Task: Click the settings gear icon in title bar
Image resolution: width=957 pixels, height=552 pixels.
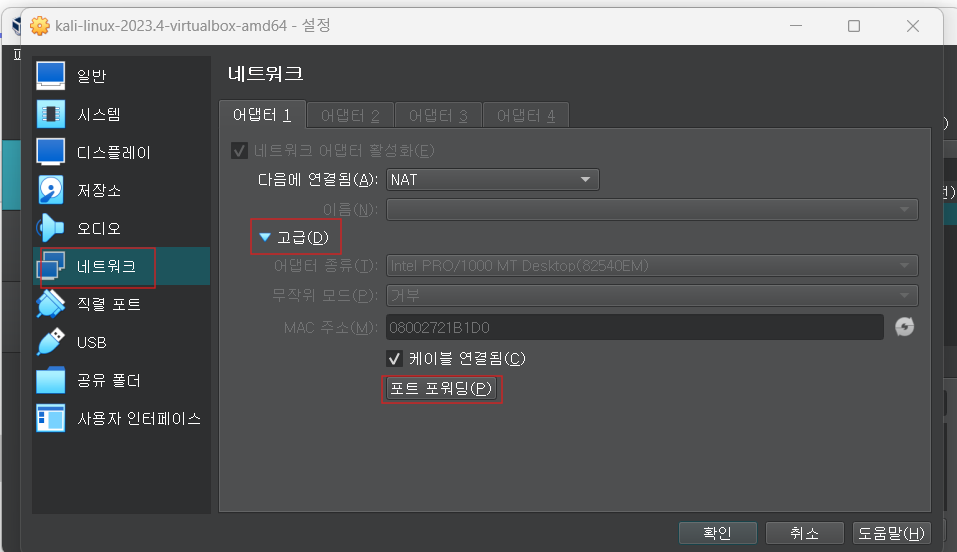Action: click(40, 26)
